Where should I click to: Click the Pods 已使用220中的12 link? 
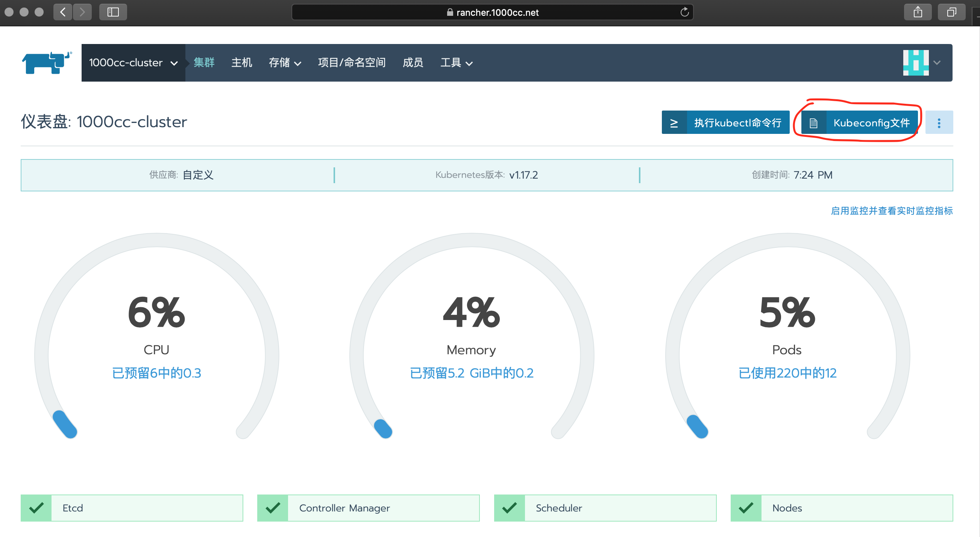point(787,373)
